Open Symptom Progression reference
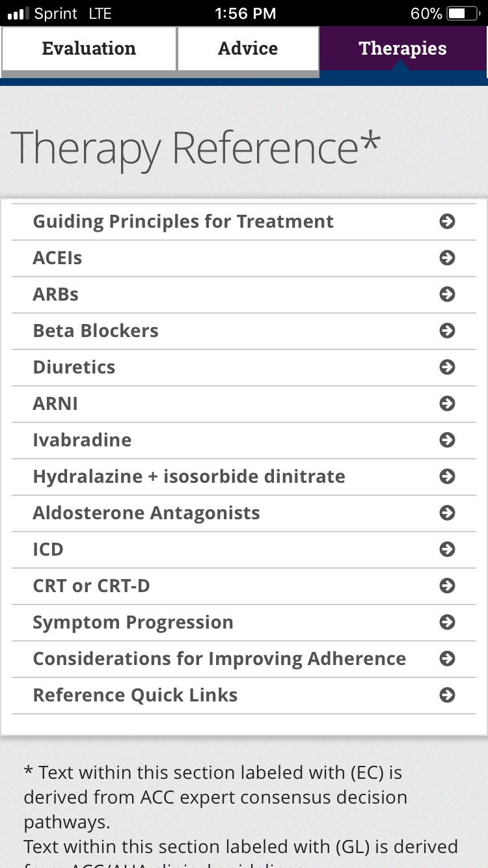The width and height of the screenshot is (488, 868). point(133,622)
